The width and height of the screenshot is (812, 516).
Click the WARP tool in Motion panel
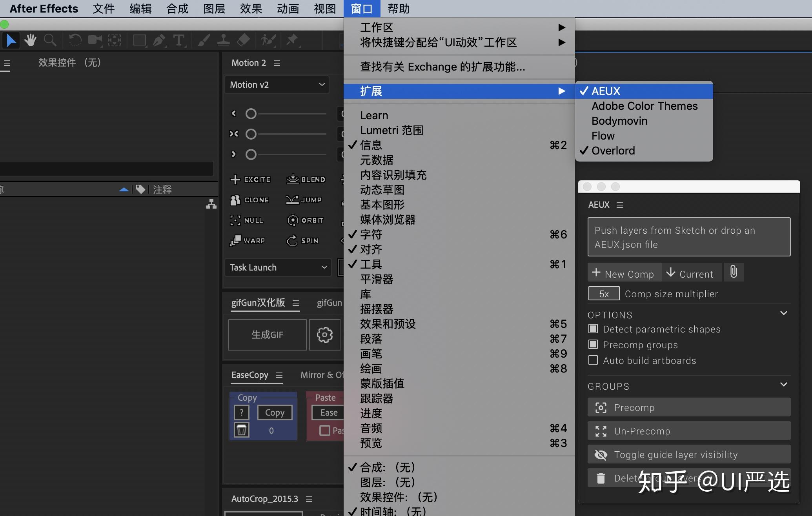(248, 240)
